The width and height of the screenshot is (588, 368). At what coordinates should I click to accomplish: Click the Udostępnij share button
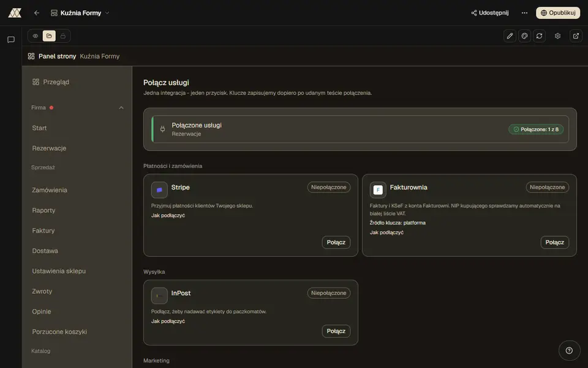click(x=490, y=13)
